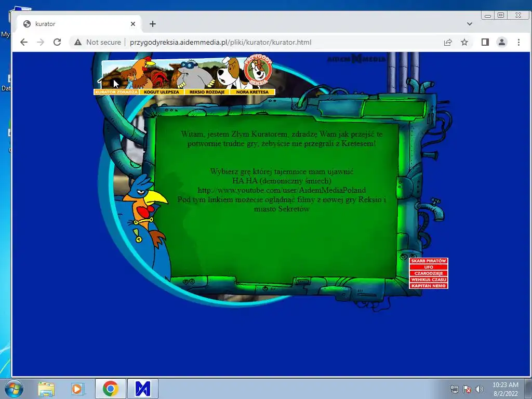Image resolution: width=532 pixels, height=399 pixels.
Task: Close the kurator tab
Action: pos(133,24)
